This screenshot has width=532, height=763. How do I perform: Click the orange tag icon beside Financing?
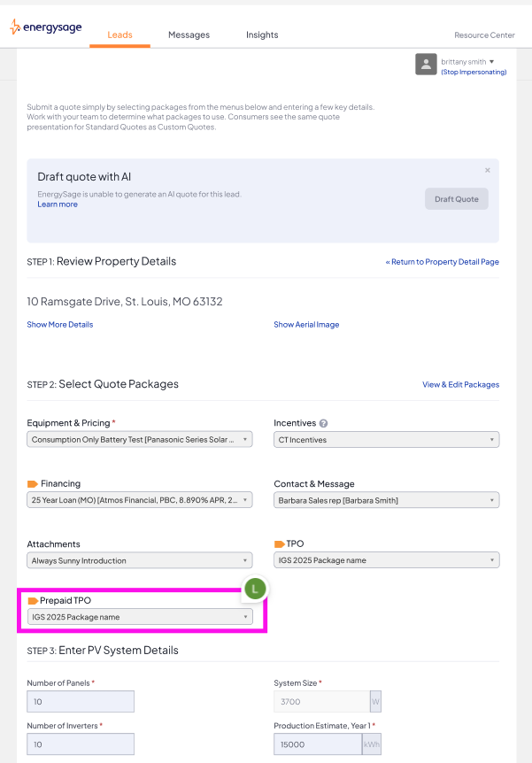point(33,484)
